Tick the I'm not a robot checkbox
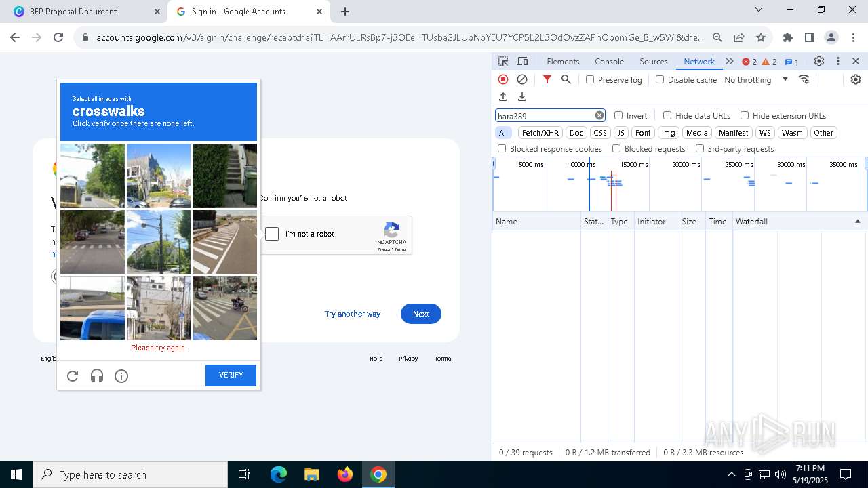This screenshot has height=488, width=868. pos(272,234)
